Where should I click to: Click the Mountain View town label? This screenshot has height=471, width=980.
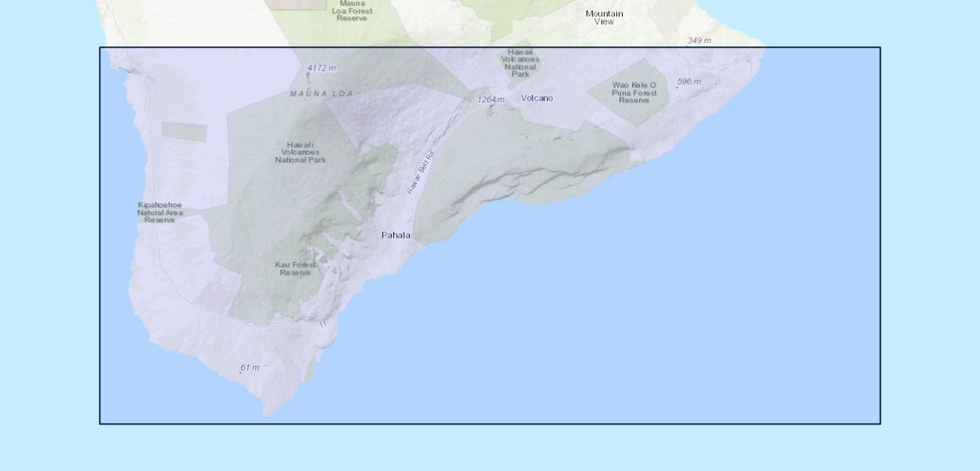604,17
